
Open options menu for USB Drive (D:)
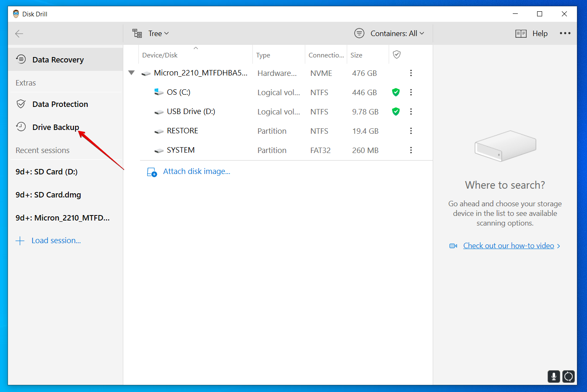coord(411,112)
